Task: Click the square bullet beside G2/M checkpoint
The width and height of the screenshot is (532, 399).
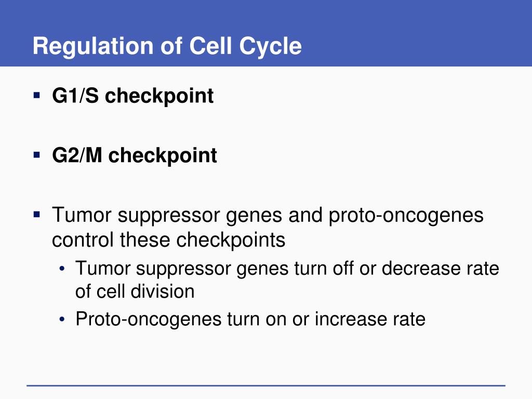Action: 37,155
